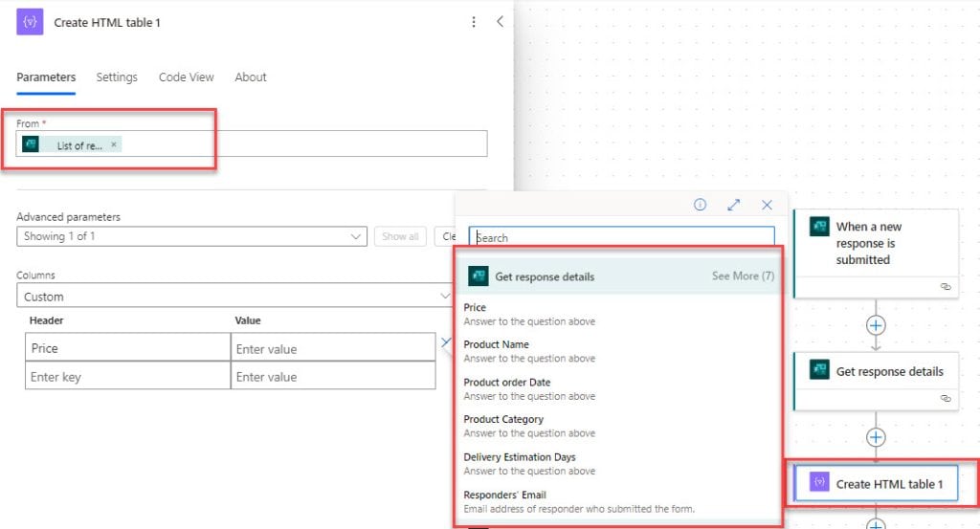980x529 pixels.
Task: Click the Show all button
Action: click(x=400, y=236)
